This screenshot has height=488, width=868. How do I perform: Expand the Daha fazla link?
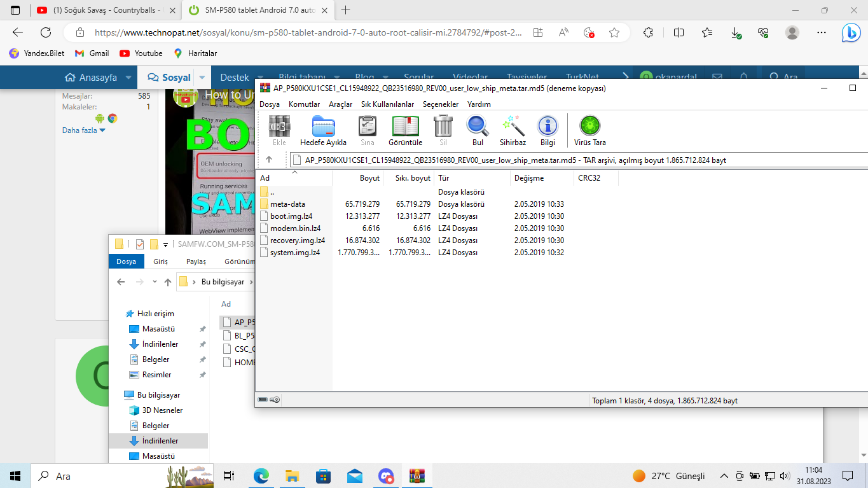click(x=83, y=130)
